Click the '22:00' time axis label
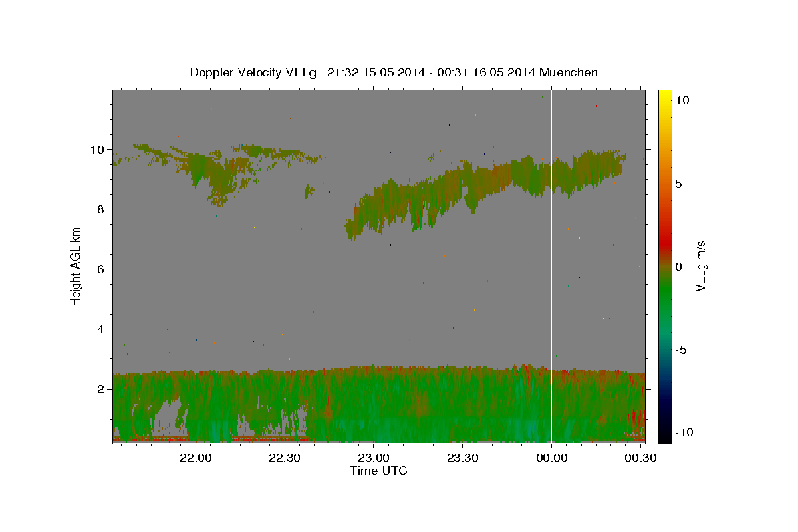 click(x=196, y=458)
